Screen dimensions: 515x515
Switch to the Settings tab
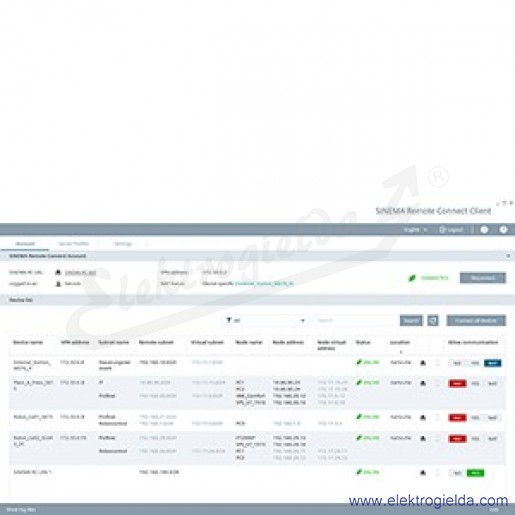(123, 244)
